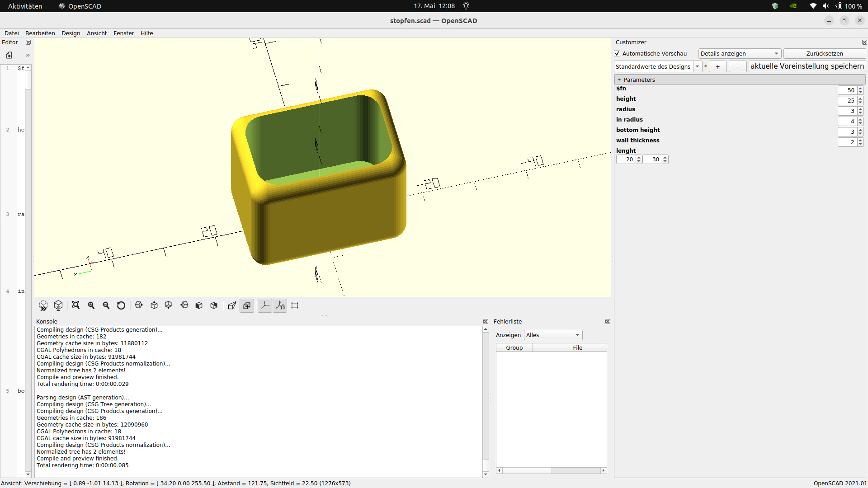Toggle orthogonal projection mode
Image resolution: width=868 pixels, height=488 pixels.
247,305
